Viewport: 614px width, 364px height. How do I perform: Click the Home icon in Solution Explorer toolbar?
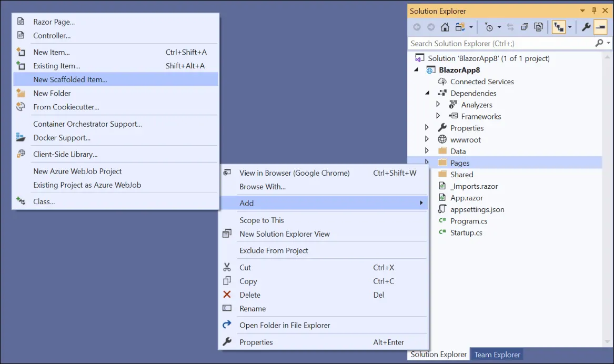[x=445, y=26]
